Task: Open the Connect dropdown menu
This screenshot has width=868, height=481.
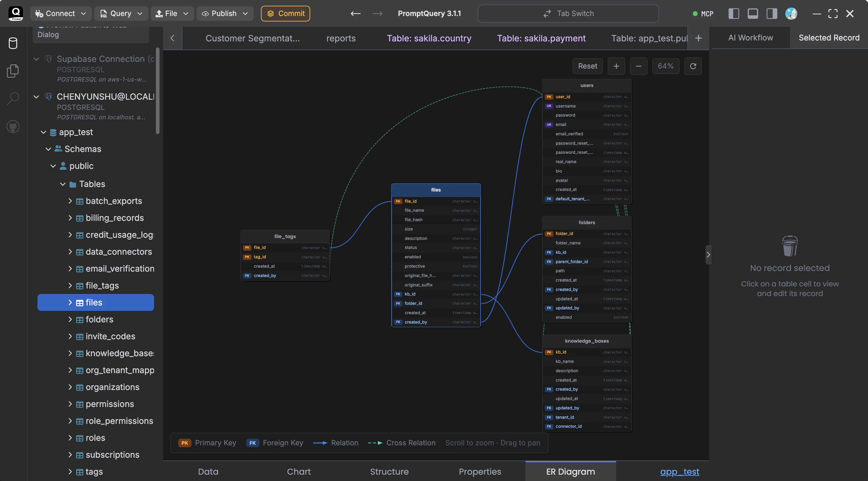Action: [x=61, y=14]
